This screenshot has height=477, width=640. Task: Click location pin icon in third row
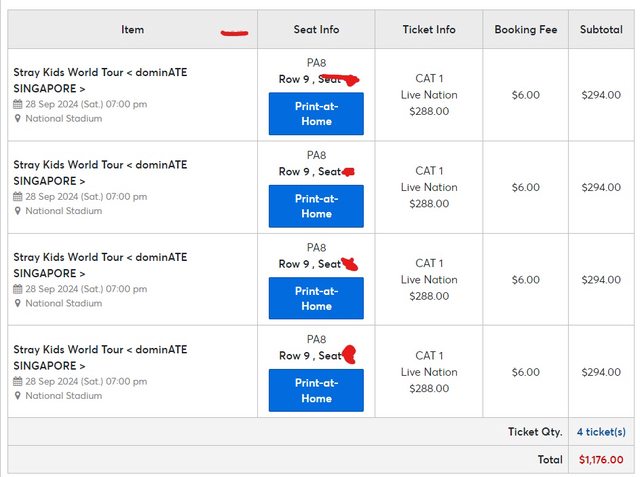(18, 303)
